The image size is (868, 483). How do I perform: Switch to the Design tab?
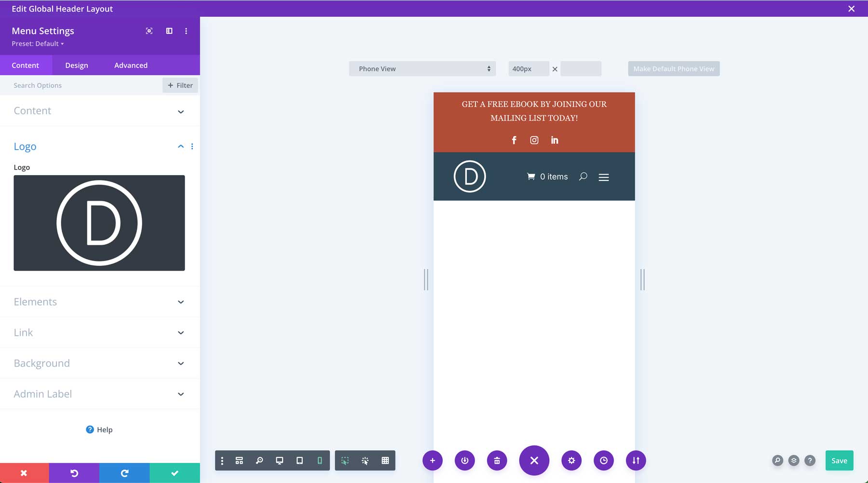click(76, 65)
